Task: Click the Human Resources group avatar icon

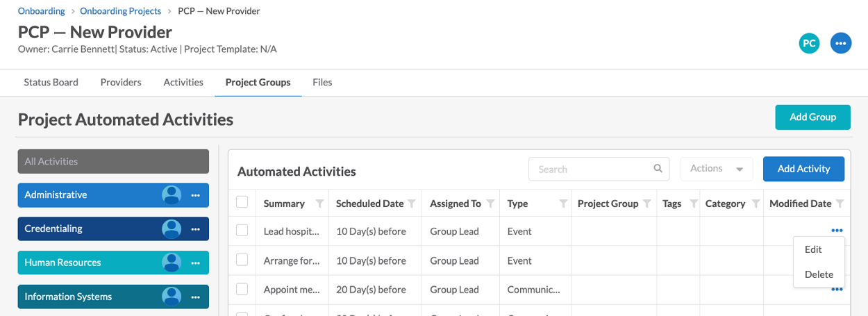Action: (x=172, y=263)
